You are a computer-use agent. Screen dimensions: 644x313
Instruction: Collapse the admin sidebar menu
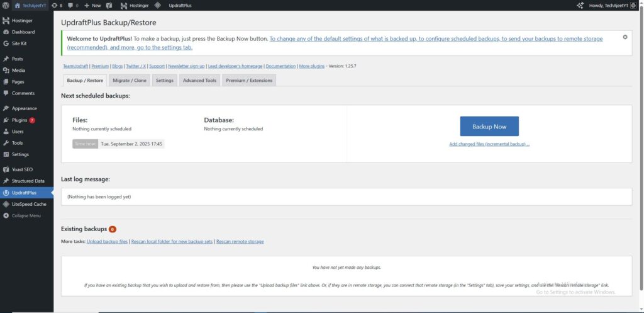click(26, 215)
